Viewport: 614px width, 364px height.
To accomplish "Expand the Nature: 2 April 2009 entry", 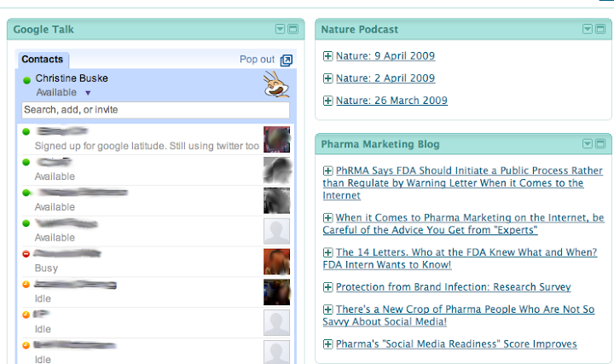I will click(x=328, y=78).
